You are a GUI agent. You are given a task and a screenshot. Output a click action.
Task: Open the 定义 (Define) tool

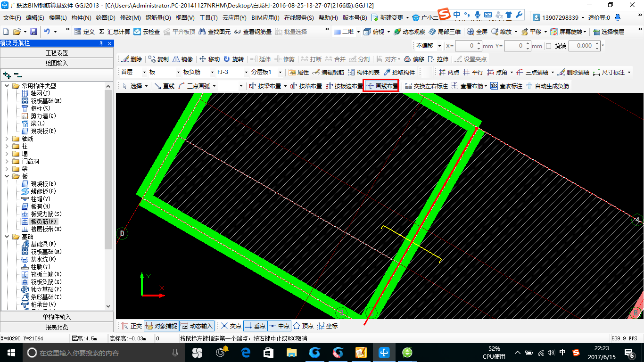tap(84, 32)
